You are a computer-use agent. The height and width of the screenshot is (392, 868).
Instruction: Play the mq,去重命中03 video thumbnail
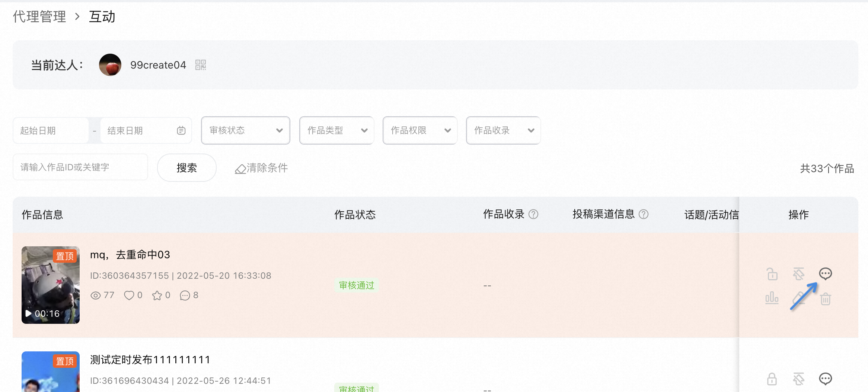point(51,285)
